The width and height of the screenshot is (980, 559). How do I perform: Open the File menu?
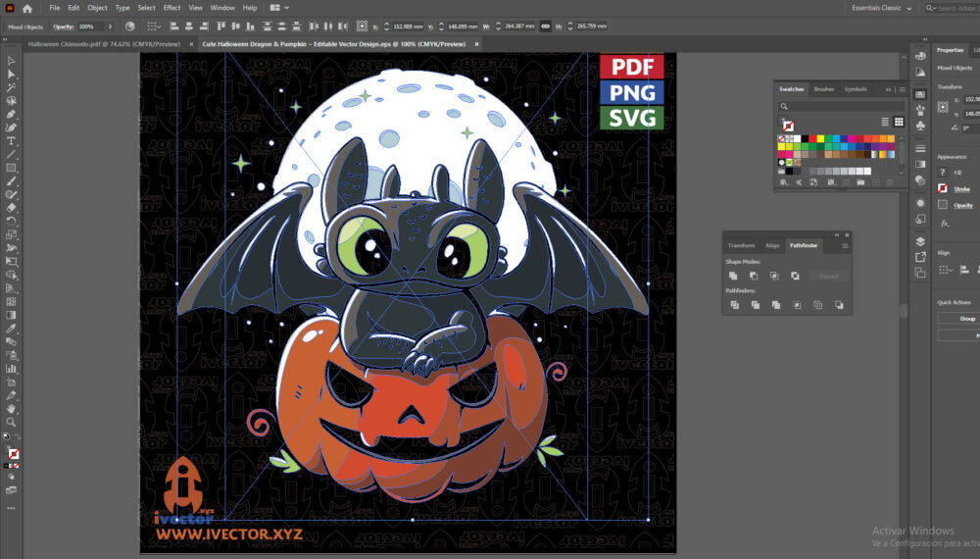click(54, 8)
